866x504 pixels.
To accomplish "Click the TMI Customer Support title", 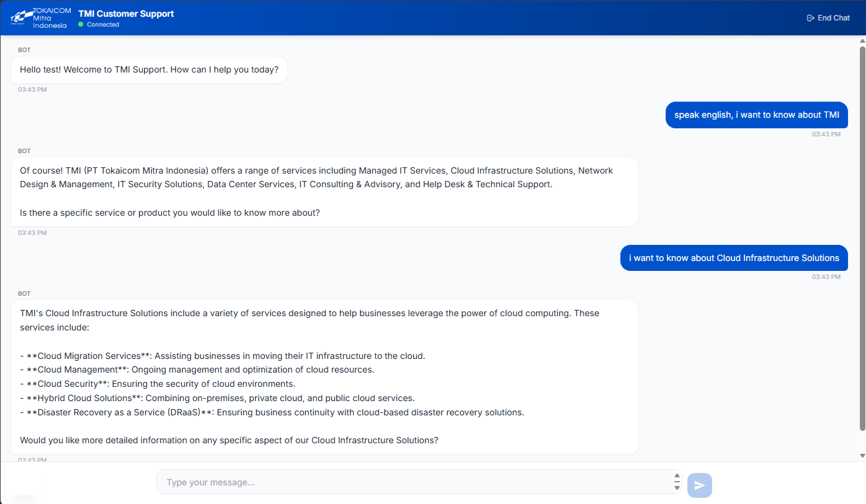I will point(126,14).
